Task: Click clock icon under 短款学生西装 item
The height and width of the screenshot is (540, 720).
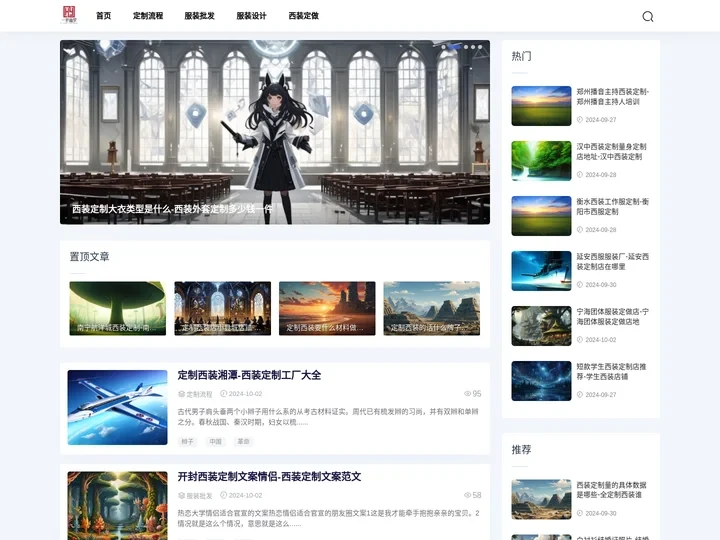Action: pyautogui.click(x=580, y=394)
